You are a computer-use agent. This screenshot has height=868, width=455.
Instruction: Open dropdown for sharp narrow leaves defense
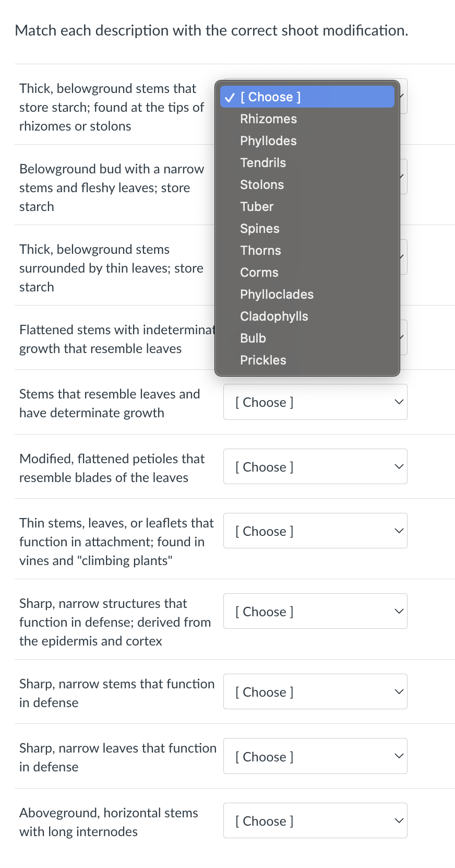click(315, 756)
